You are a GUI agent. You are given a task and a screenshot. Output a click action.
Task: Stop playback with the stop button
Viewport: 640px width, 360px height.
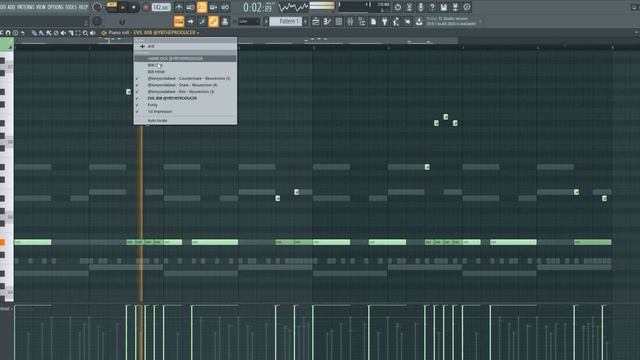click(x=133, y=7)
